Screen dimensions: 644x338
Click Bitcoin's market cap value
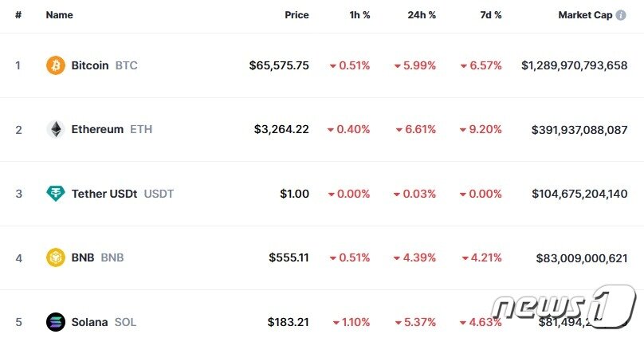click(x=574, y=65)
